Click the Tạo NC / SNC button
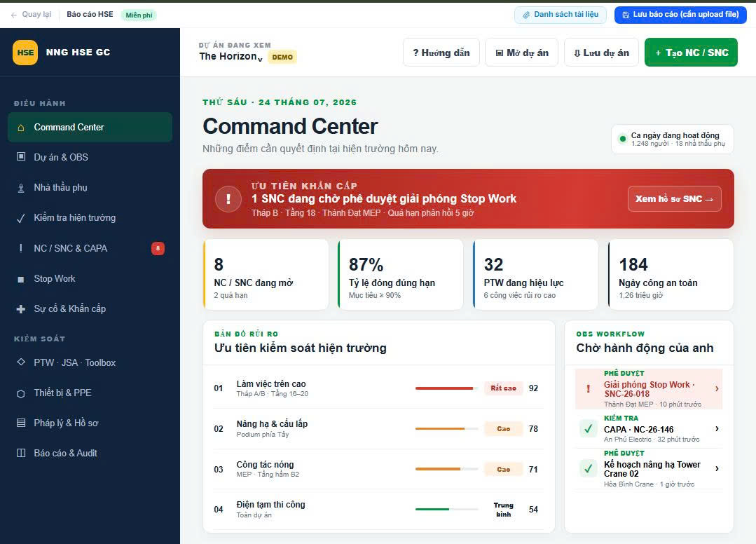This screenshot has height=544, width=756. 691,53
